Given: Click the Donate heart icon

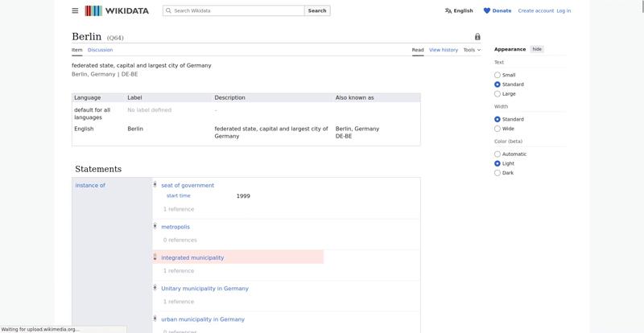Looking at the screenshot, I should [487, 10].
